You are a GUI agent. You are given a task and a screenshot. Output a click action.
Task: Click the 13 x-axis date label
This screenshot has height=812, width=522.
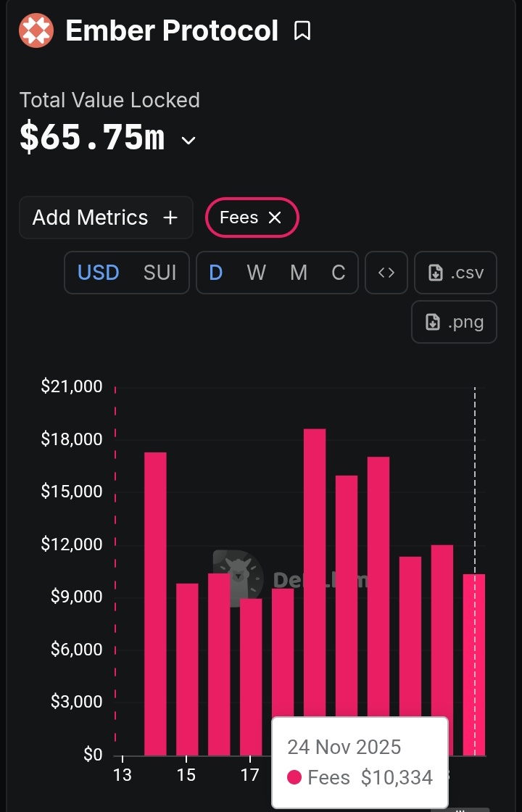pos(123,775)
